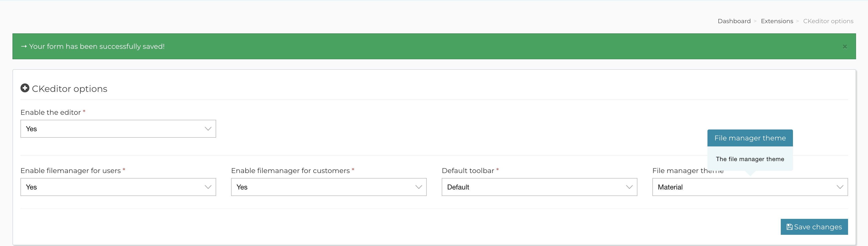Click the Enable filemanager for customers label
The height and width of the screenshot is (246, 868).
[290, 171]
